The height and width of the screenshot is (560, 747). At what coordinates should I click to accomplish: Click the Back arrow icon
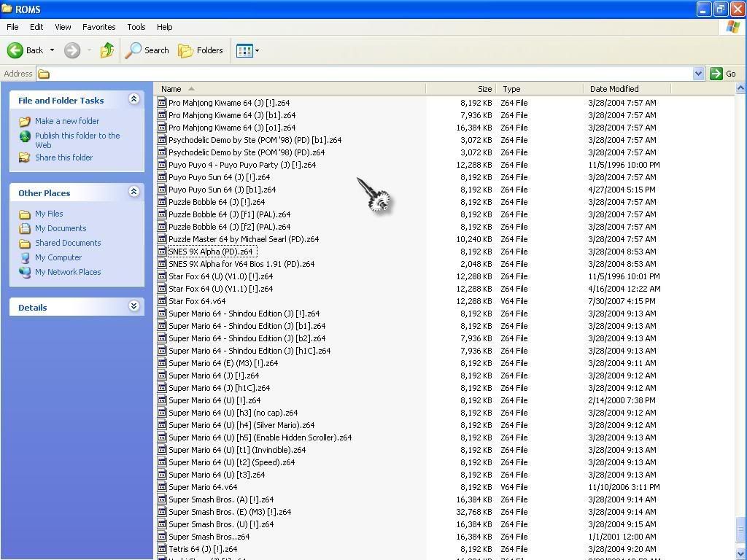coord(15,50)
